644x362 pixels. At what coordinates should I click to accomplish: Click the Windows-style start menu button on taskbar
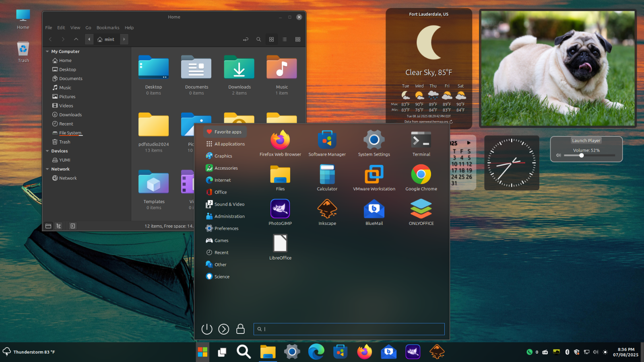tap(202, 352)
